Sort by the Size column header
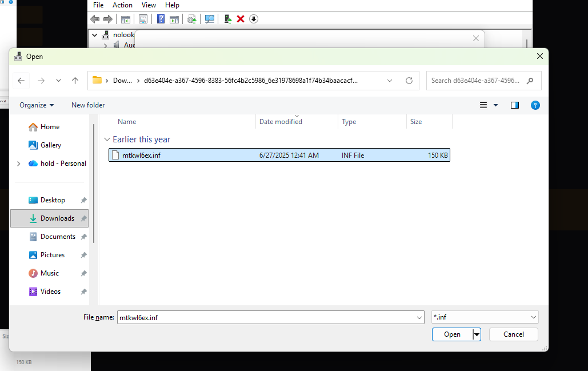The image size is (588, 371). pyautogui.click(x=416, y=122)
